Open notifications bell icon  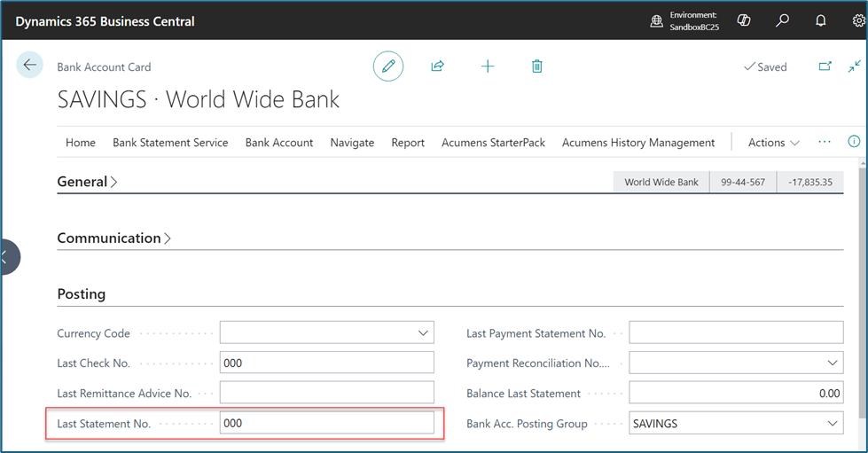tap(820, 20)
